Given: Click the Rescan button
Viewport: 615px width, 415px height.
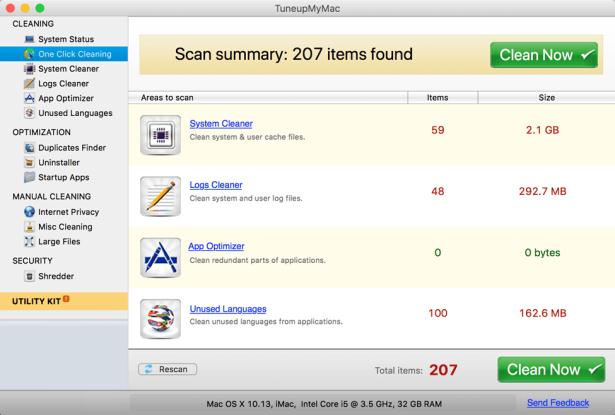Looking at the screenshot, I should pos(166,369).
